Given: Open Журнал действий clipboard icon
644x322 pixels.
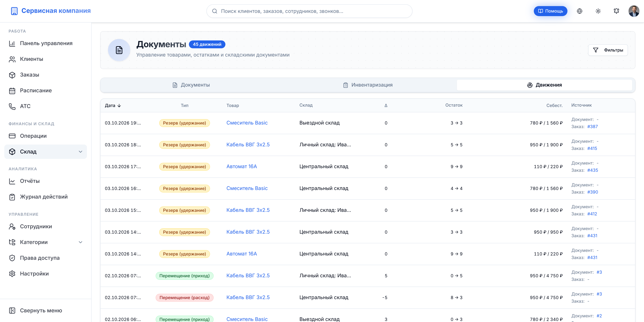Looking at the screenshot, I should 12,197.
